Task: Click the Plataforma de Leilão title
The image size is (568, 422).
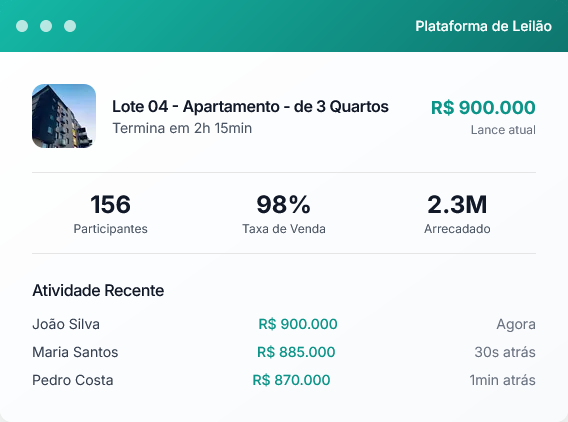Action: [x=483, y=26]
